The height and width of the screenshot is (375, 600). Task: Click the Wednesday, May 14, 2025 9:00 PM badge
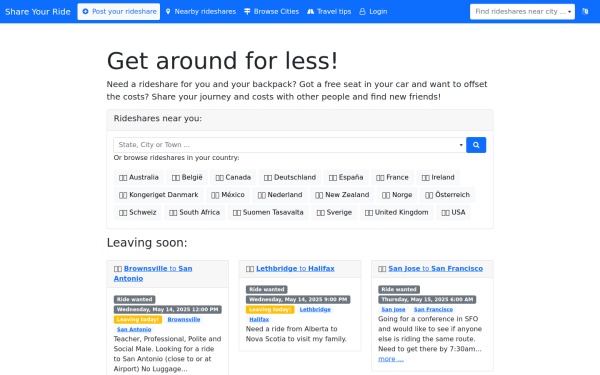pos(298,300)
